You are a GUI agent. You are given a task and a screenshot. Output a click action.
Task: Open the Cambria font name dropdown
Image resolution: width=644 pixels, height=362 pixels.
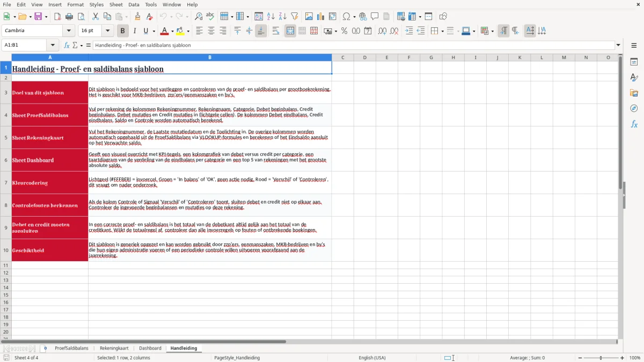[x=69, y=31]
